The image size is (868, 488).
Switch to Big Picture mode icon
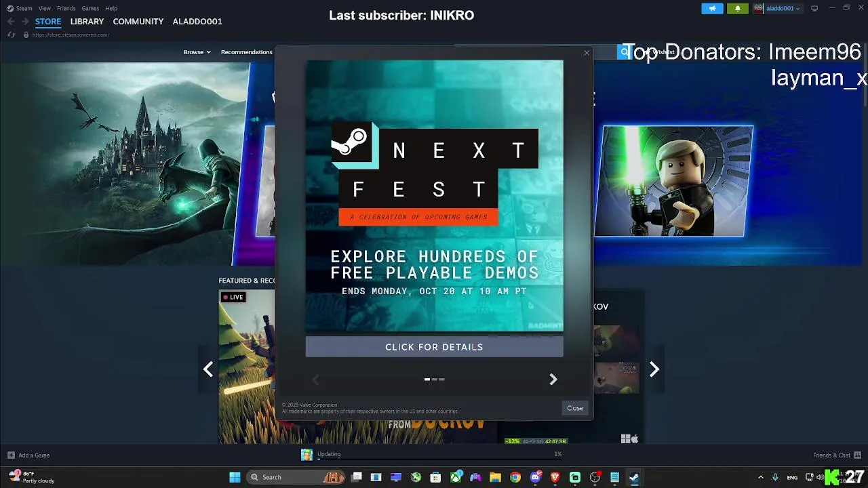[814, 8]
